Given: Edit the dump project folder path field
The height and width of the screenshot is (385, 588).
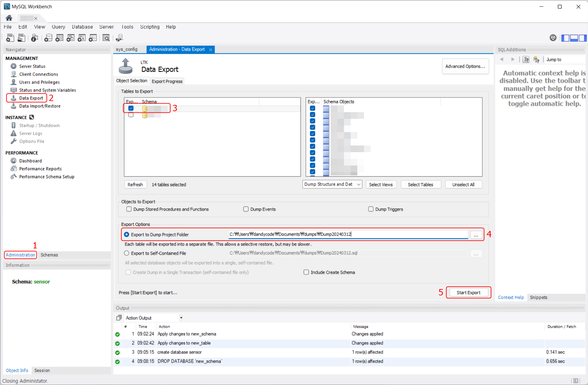Looking at the screenshot, I should click(x=348, y=234).
